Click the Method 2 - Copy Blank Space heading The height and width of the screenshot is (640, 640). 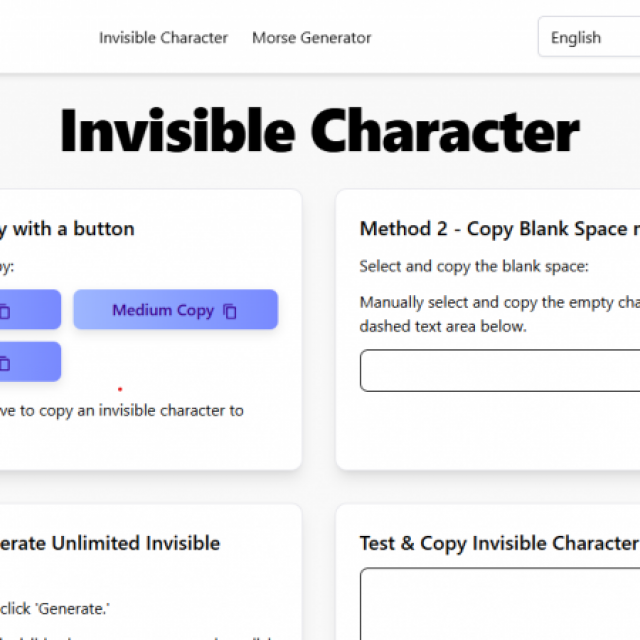(x=500, y=229)
